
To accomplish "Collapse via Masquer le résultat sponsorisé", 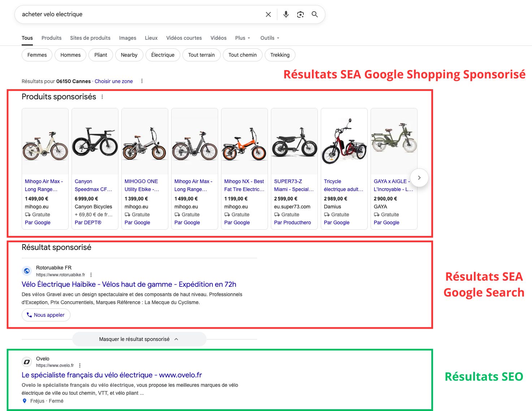I will pos(139,339).
